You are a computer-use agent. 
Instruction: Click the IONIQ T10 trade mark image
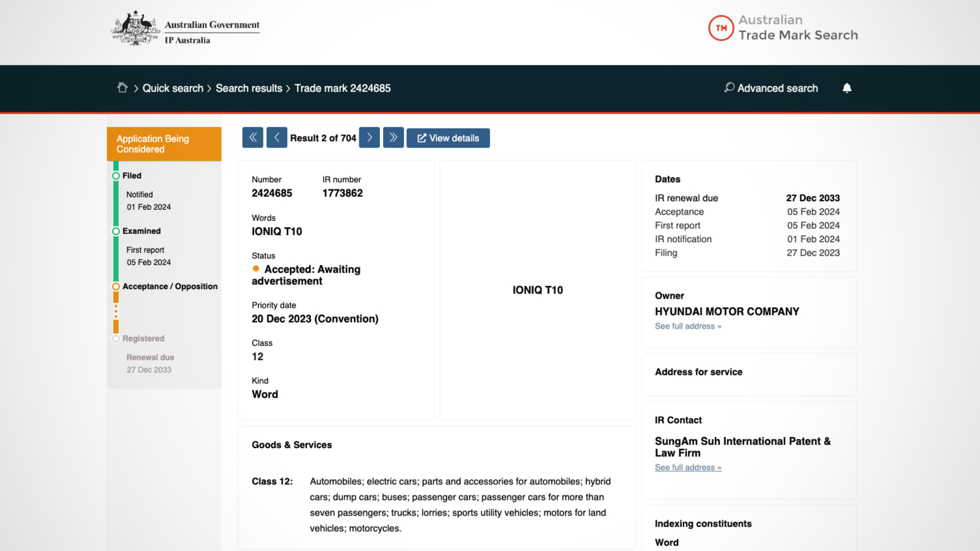537,290
